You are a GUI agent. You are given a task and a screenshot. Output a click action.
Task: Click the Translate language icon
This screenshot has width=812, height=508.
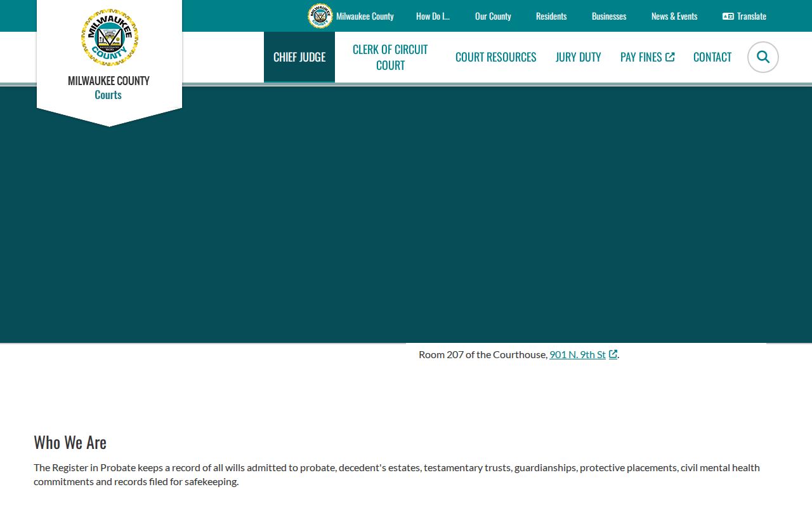728,17
